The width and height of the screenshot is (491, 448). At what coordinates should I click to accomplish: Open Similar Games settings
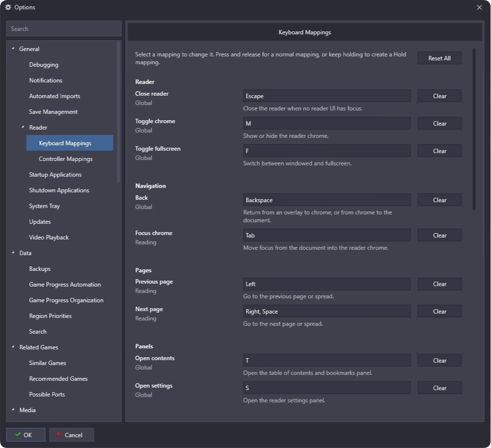click(47, 363)
